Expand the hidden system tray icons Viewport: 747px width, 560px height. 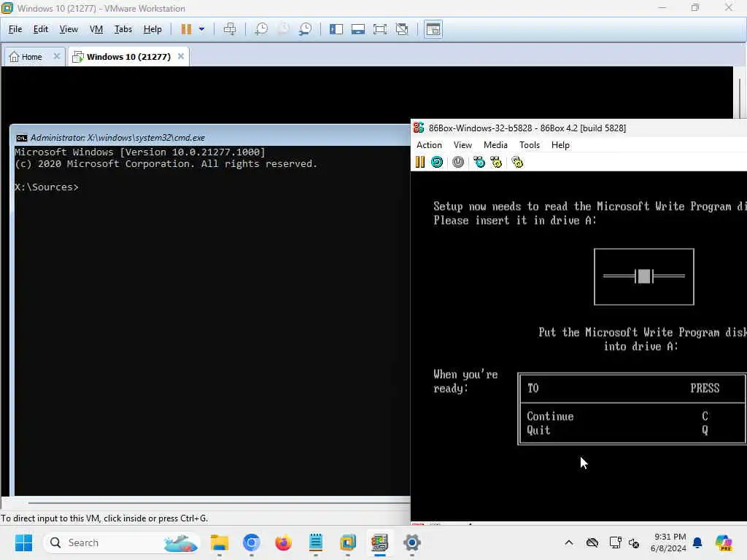click(x=569, y=542)
